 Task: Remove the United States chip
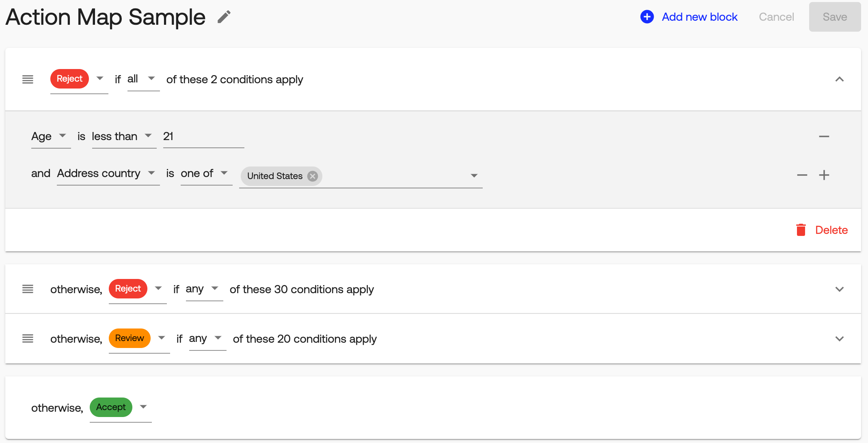tap(312, 176)
